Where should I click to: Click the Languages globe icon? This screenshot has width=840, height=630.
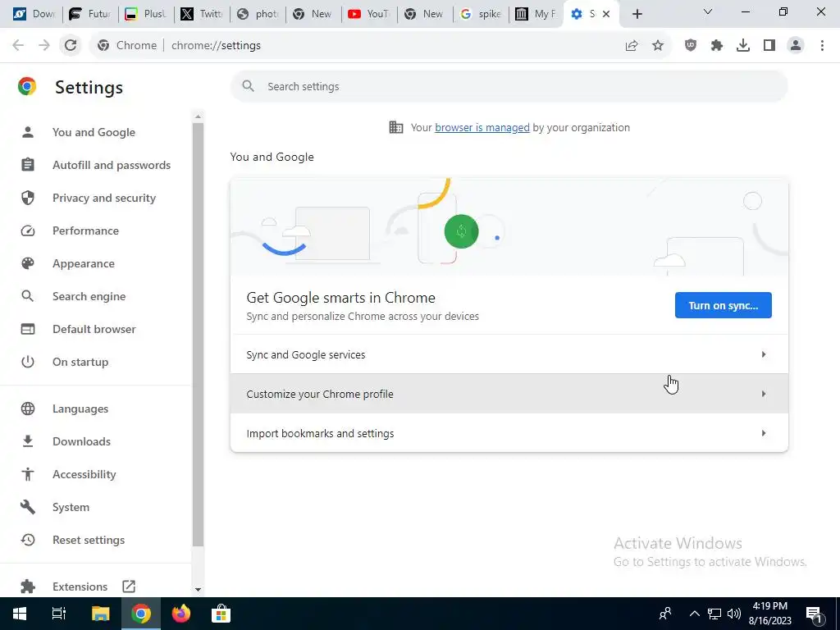tap(28, 409)
